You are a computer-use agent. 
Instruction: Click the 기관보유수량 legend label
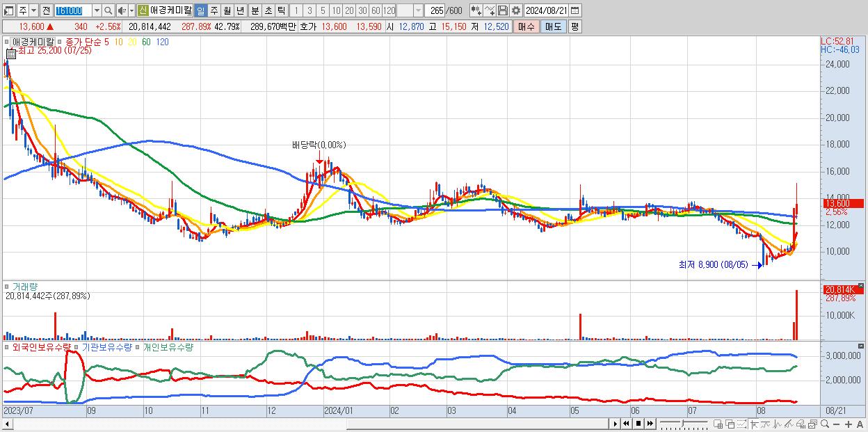106,346
